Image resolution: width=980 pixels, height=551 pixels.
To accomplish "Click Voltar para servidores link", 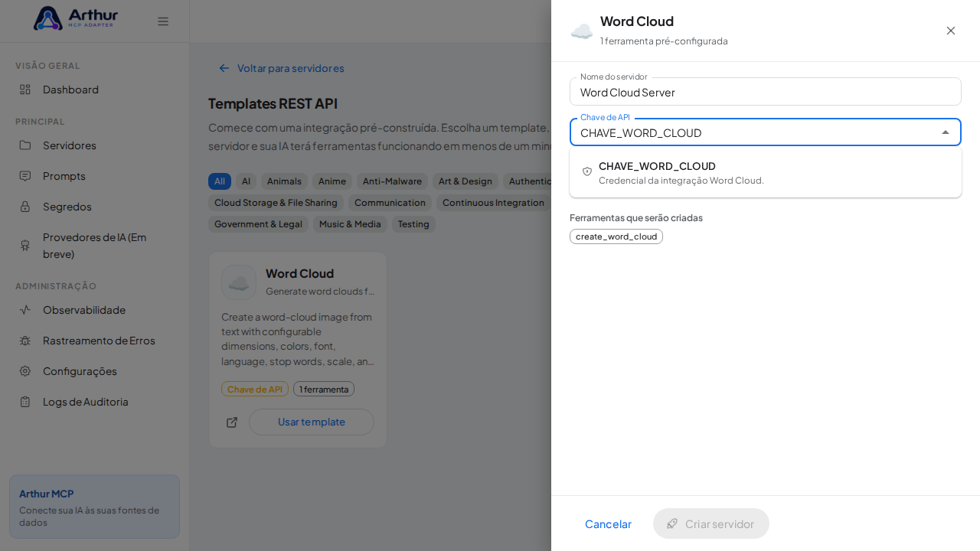I will tap(281, 68).
